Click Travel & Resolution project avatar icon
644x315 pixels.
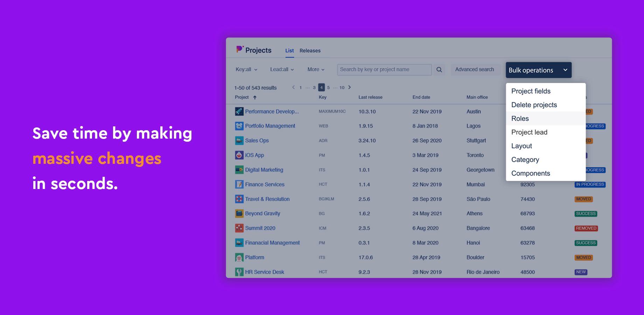coord(239,199)
